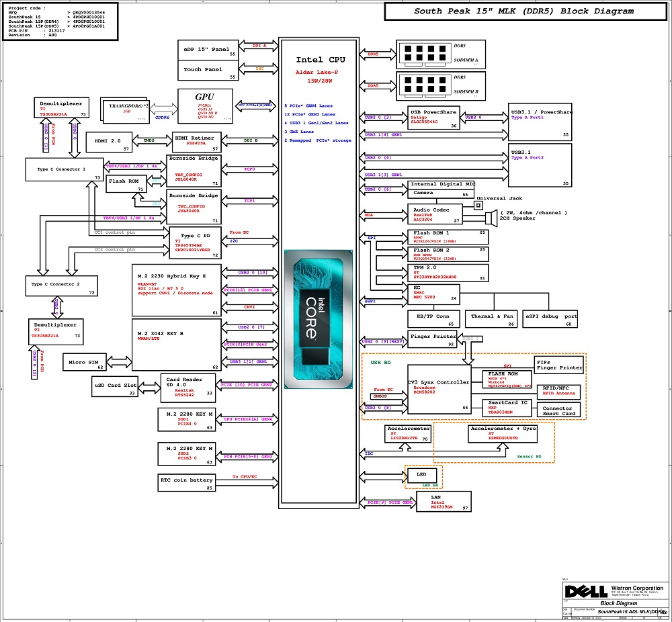This screenshot has height=622, width=672.
Task: Click the Accelerometer LIS2DW12TR block
Action: [x=408, y=434]
